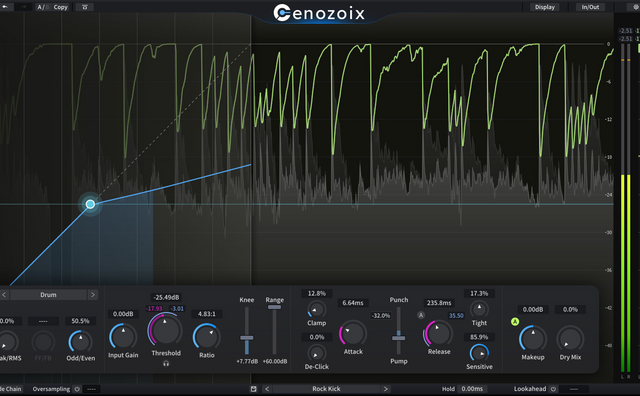Open the Rock Kick preset name
The image size is (640, 396).
326,389
